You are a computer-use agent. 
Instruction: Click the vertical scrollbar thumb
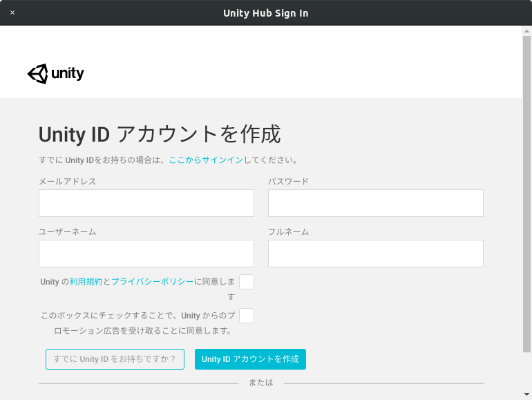pyautogui.click(x=526, y=194)
